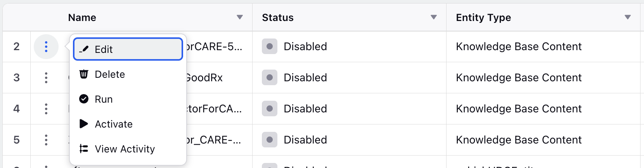644x168 pixels.
Task: Click the pencil icon next to Edit
Action: [x=84, y=49]
